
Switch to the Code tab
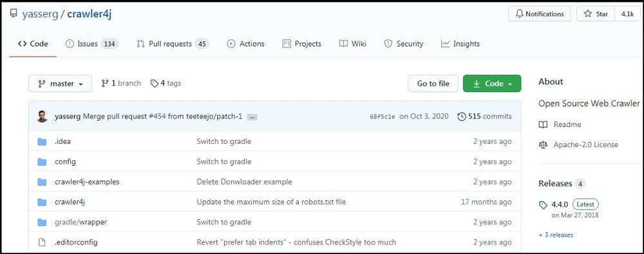(x=33, y=44)
